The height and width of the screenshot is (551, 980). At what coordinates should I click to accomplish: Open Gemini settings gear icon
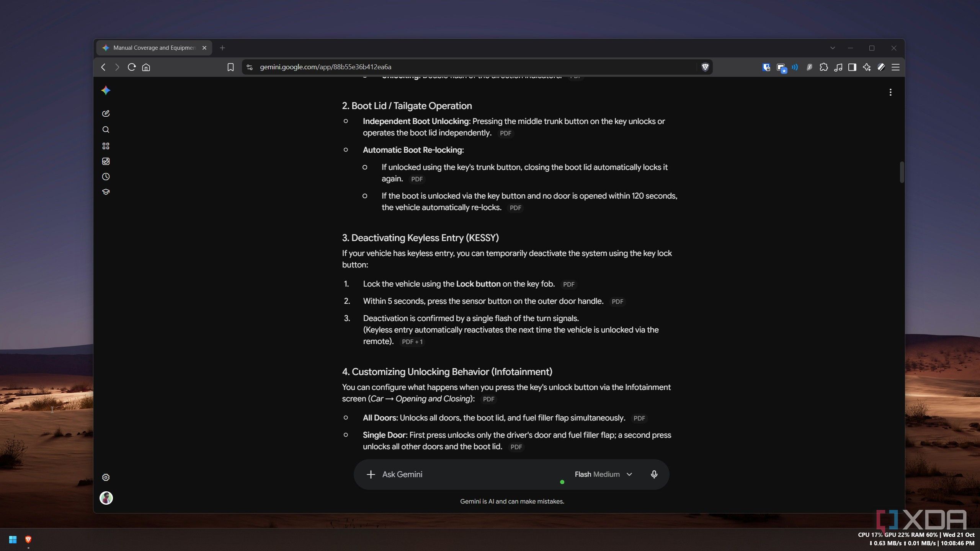(106, 477)
